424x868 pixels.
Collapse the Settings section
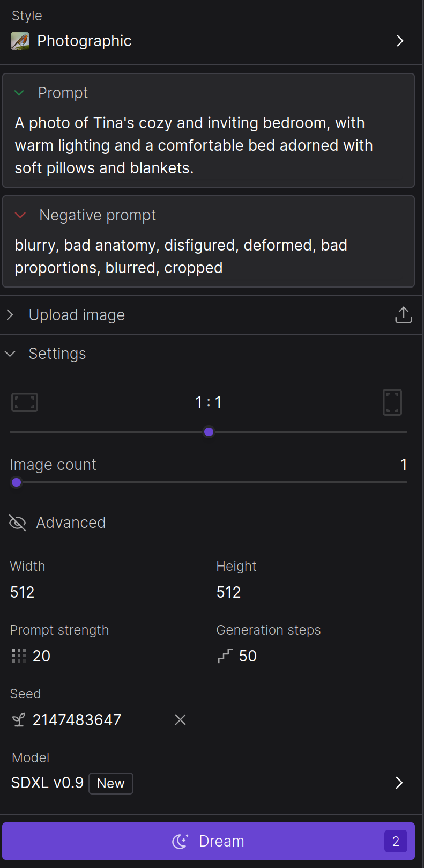9,354
